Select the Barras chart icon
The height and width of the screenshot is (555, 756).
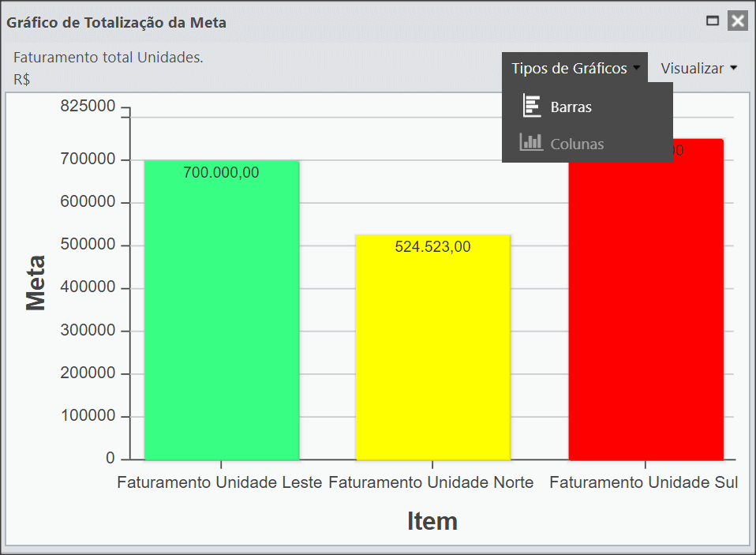pyautogui.click(x=531, y=106)
